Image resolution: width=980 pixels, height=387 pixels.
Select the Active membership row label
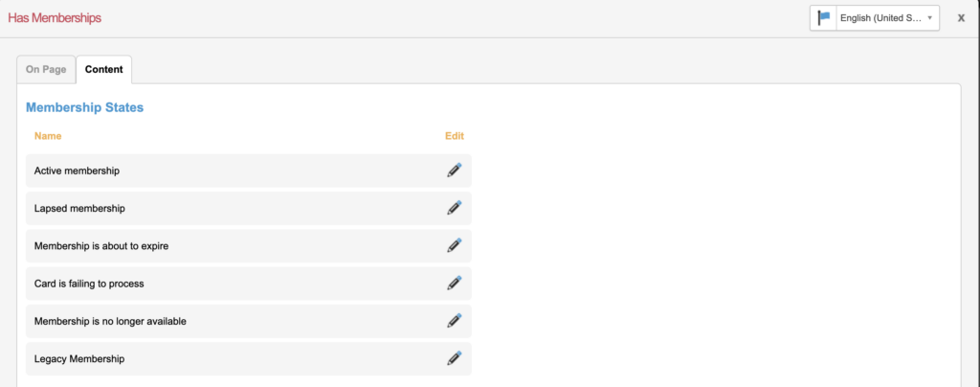(x=77, y=171)
